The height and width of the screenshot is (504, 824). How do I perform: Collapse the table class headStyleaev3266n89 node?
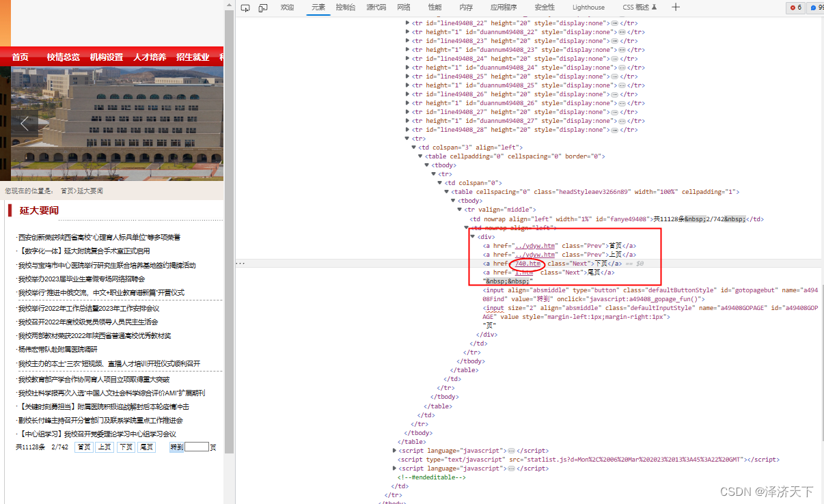coord(447,192)
